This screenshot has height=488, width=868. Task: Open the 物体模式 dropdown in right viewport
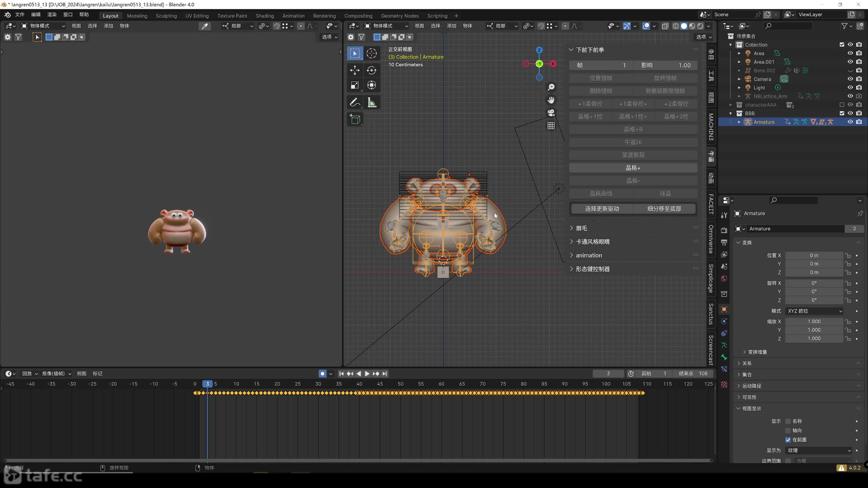click(387, 26)
